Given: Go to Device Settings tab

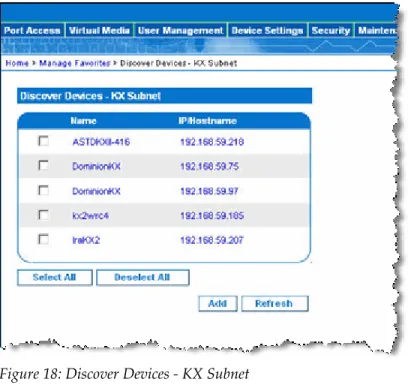Looking at the screenshot, I should [267, 31].
